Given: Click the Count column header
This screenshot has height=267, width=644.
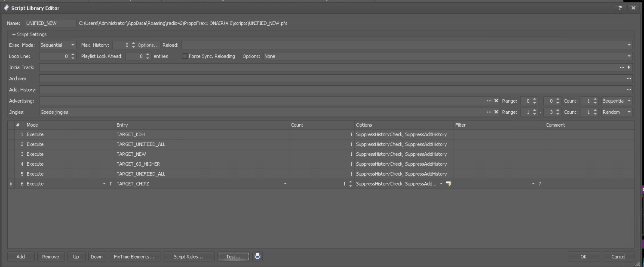Looking at the screenshot, I should pos(322,125).
